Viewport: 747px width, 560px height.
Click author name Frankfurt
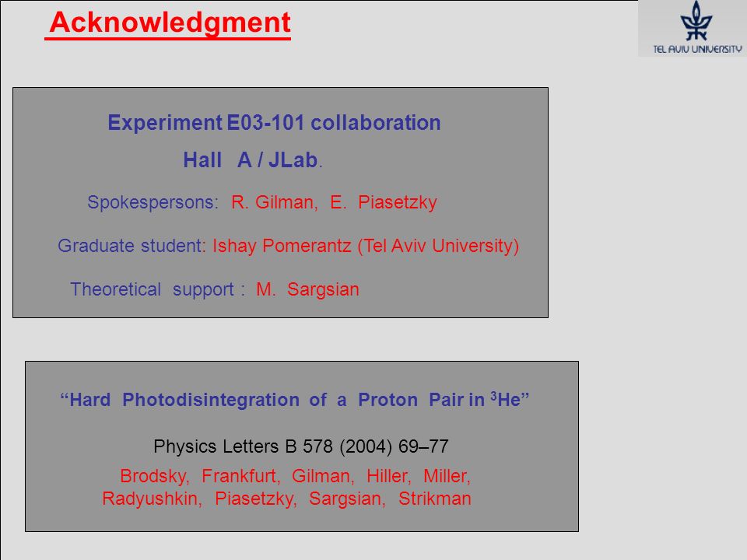[x=240, y=476]
